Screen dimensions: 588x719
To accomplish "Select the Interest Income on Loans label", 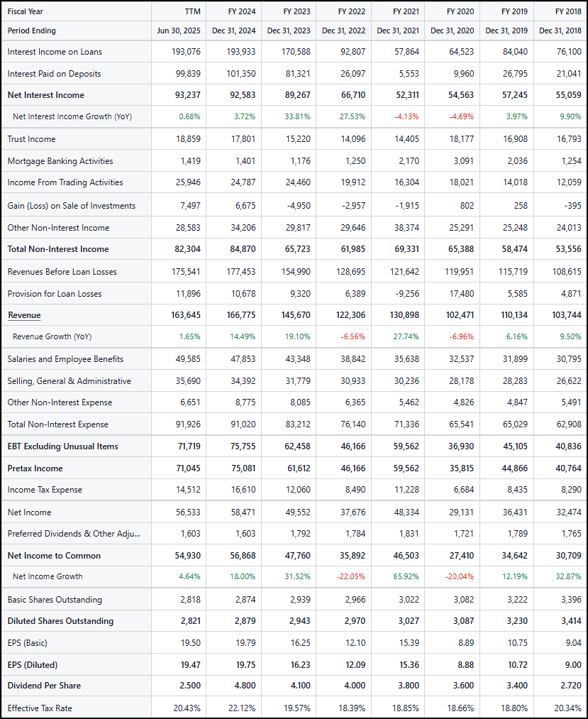I will click(x=55, y=52).
